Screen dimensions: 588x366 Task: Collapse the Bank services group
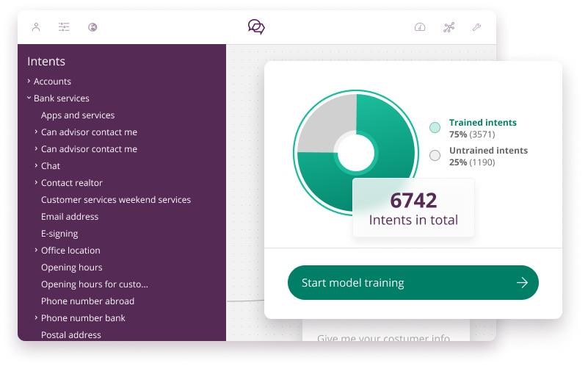coord(29,98)
